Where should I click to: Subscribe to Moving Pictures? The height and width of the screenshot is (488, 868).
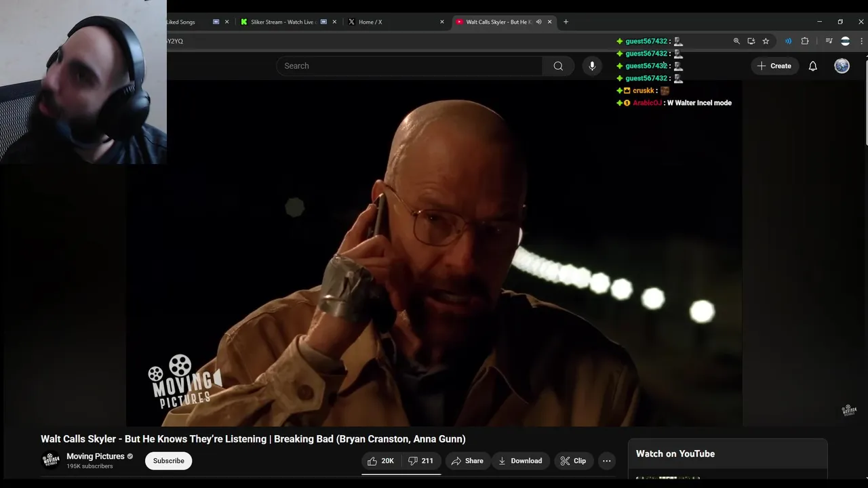[168, 461]
